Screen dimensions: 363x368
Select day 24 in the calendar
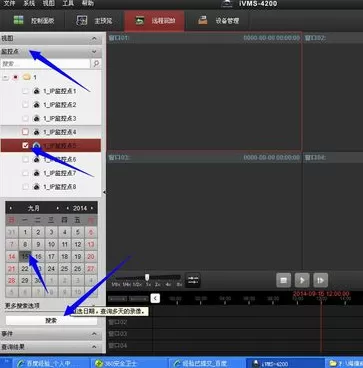[51, 269]
